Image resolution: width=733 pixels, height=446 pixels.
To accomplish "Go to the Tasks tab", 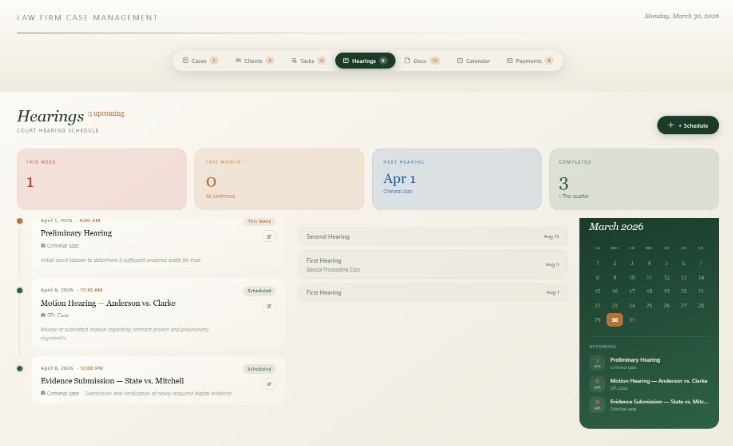I will coord(308,61).
